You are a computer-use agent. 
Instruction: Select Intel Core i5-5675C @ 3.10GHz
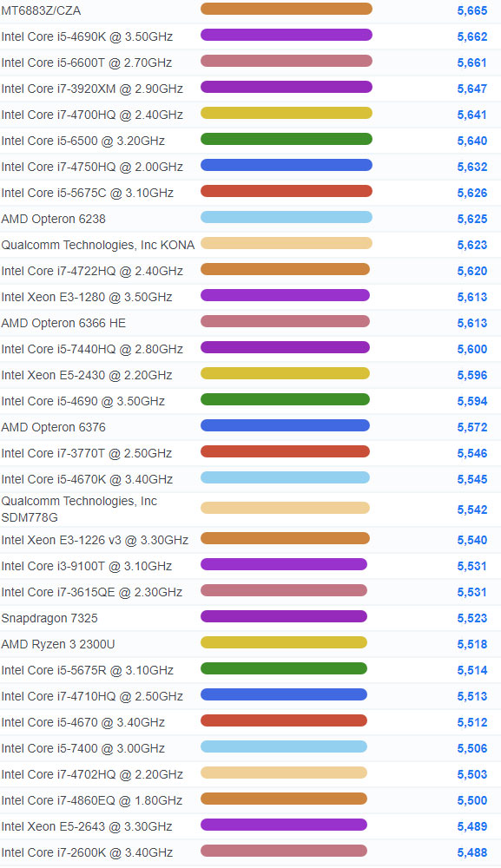(88, 193)
